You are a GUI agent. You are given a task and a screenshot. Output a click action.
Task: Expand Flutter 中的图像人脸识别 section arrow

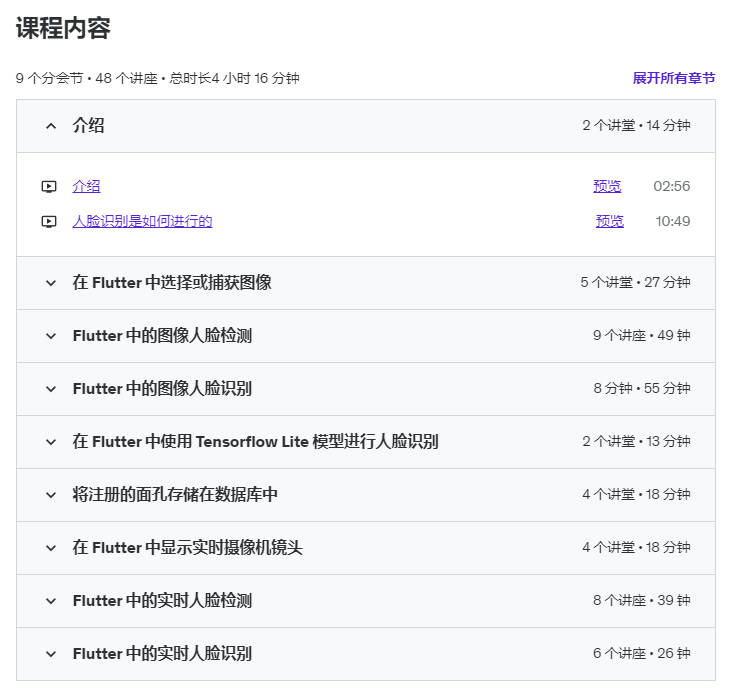point(51,389)
